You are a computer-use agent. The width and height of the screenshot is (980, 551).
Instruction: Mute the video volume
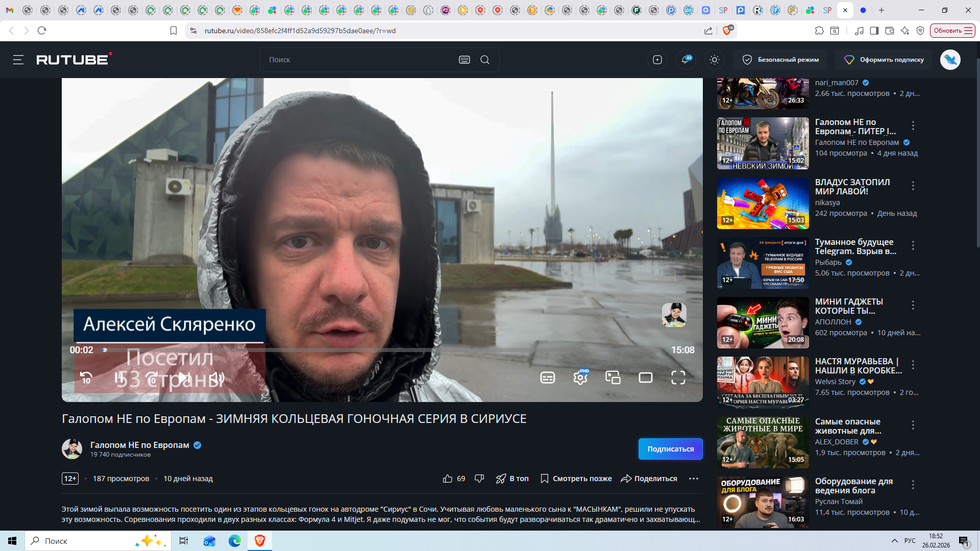point(217,378)
